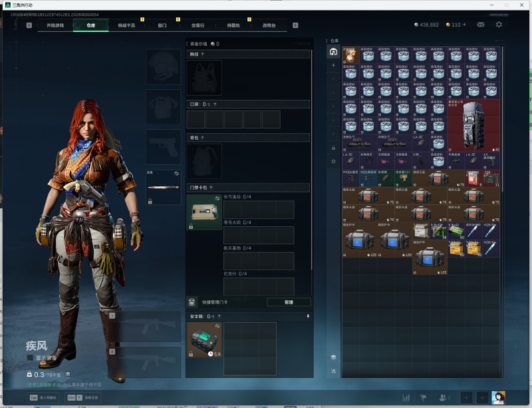The width and height of the screenshot is (532, 408).
Task: Toggle the 显示装备 checkbox
Action: click(30, 357)
